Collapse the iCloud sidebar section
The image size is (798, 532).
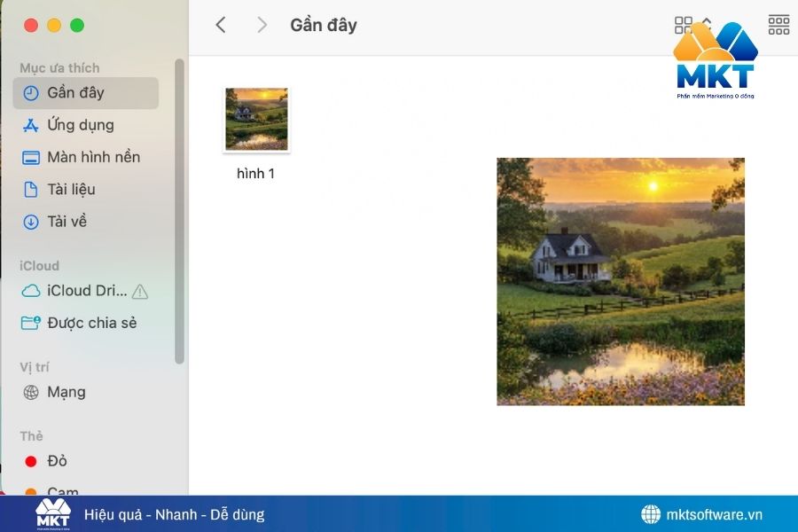41,265
